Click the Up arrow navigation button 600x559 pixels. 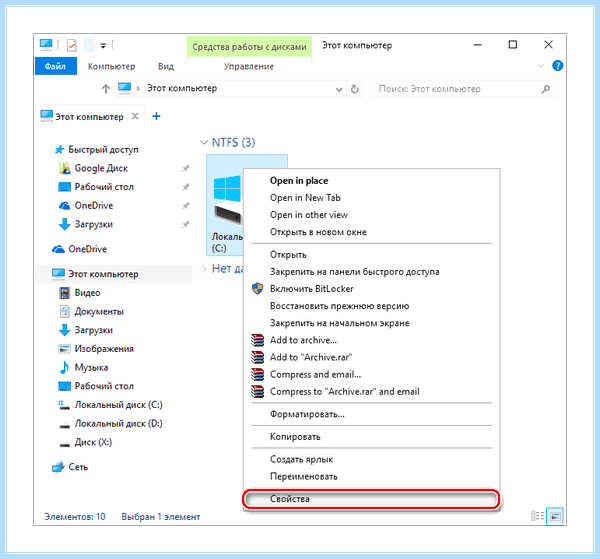pos(106,89)
